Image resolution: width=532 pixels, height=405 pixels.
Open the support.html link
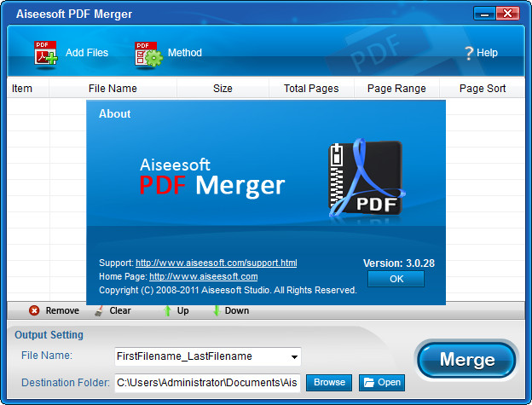click(x=217, y=263)
